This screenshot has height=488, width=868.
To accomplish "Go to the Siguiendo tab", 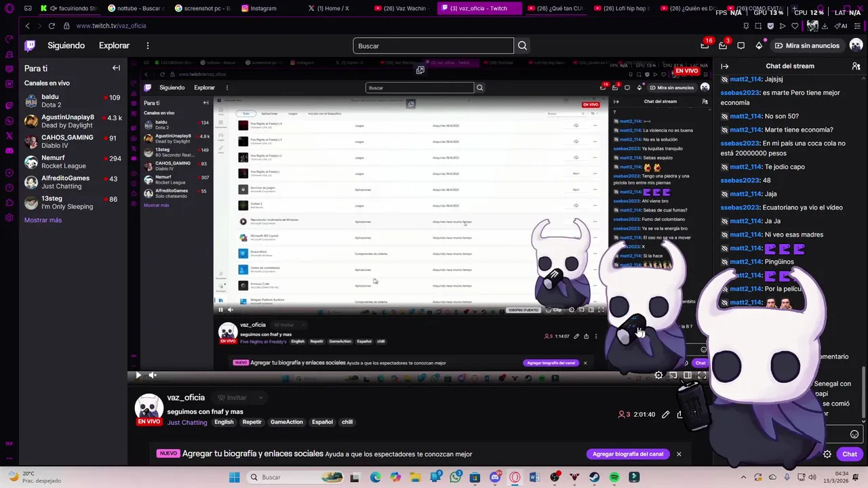I will [x=66, y=45].
